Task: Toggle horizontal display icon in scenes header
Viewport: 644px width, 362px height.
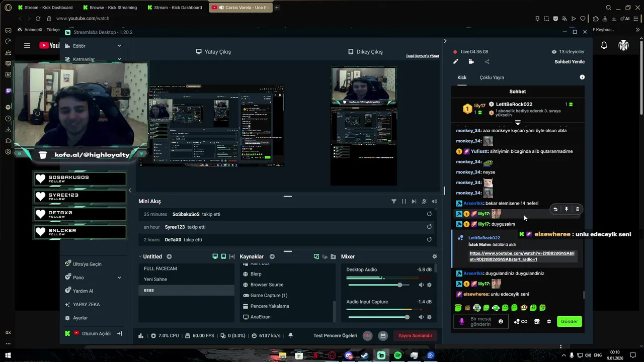Action: click(x=215, y=256)
